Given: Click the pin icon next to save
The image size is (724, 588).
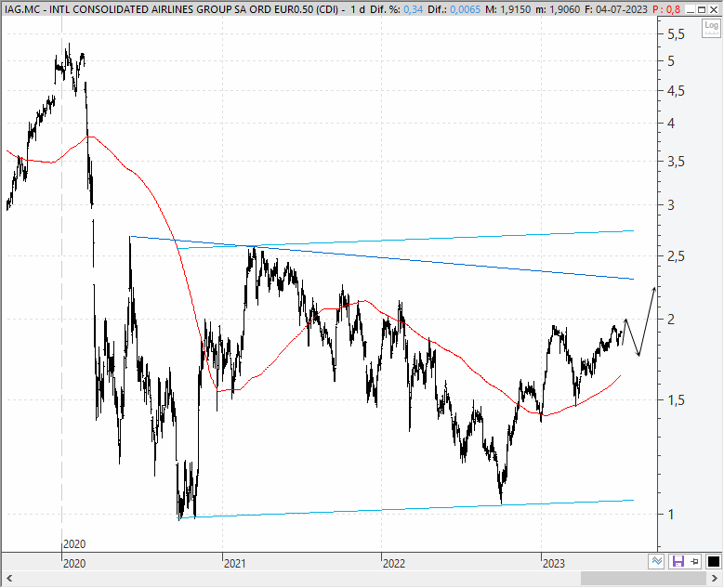Looking at the screenshot, I should [x=695, y=562].
